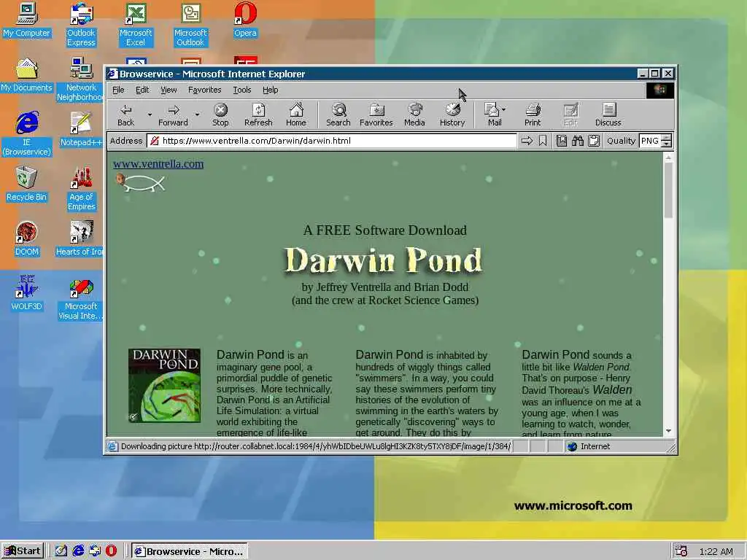The height and width of the screenshot is (560, 747).
Task: Click the Go arrow beside the address bar
Action: tap(527, 141)
